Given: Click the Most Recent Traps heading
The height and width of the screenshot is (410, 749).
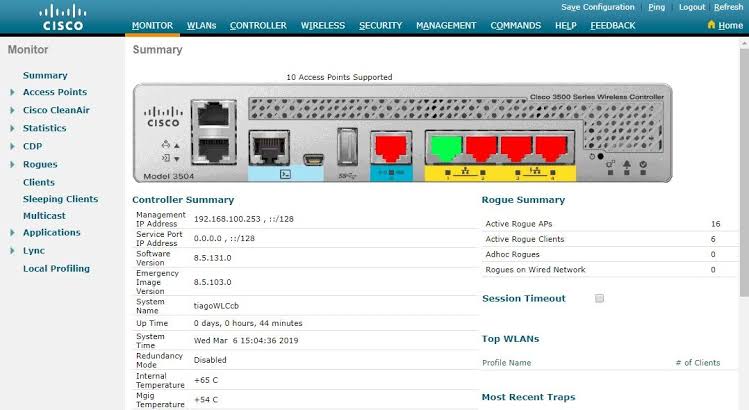Looking at the screenshot, I should click(528, 397).
